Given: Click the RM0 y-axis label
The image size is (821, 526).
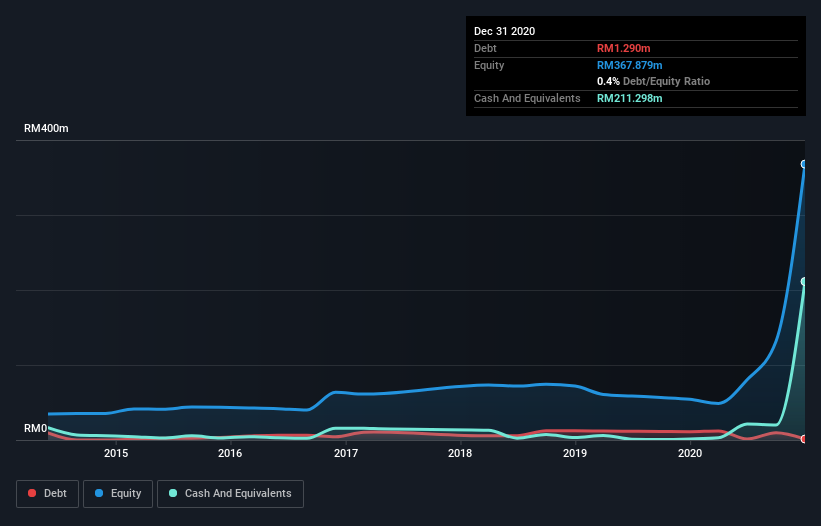Looking at the screenshot, I should pos(36,428).
